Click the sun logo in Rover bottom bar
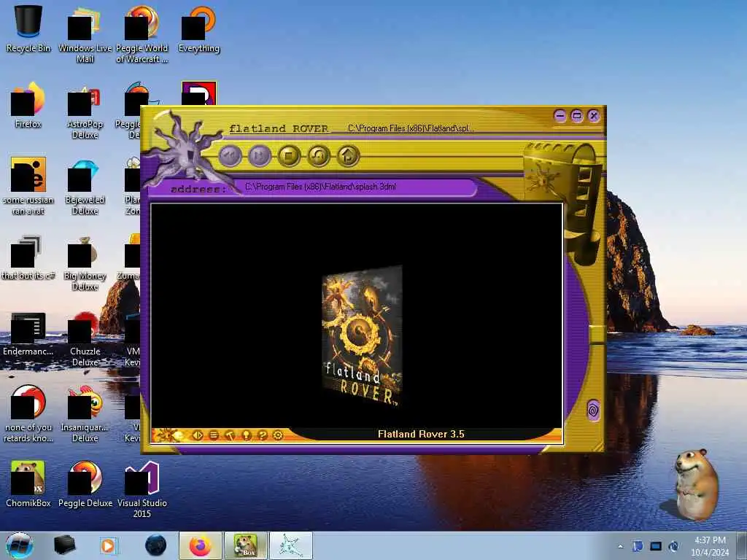Viewport: 747px width, 560px height. point(169,435)
